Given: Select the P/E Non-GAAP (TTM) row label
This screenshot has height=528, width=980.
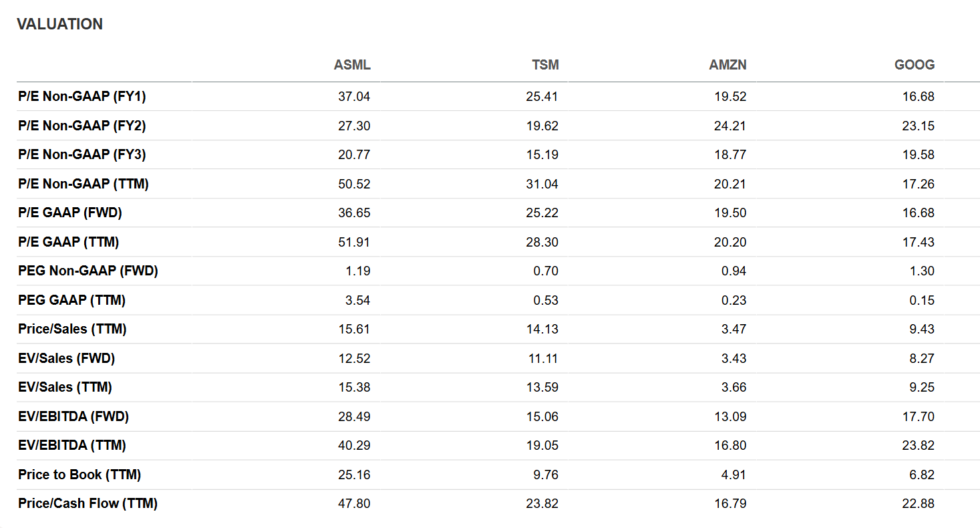Looking at the screenshot, I should tap(84, 184).
